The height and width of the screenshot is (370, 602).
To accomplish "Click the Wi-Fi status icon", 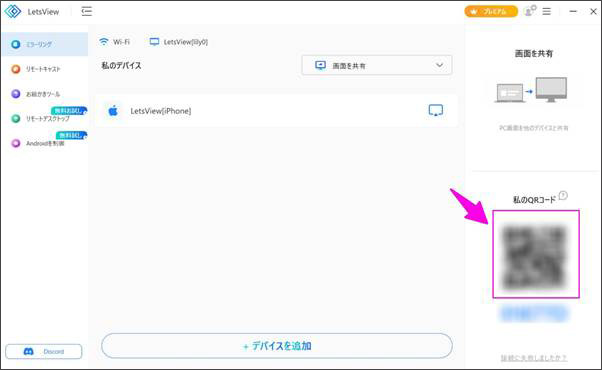I will click(x=104, y=41).
